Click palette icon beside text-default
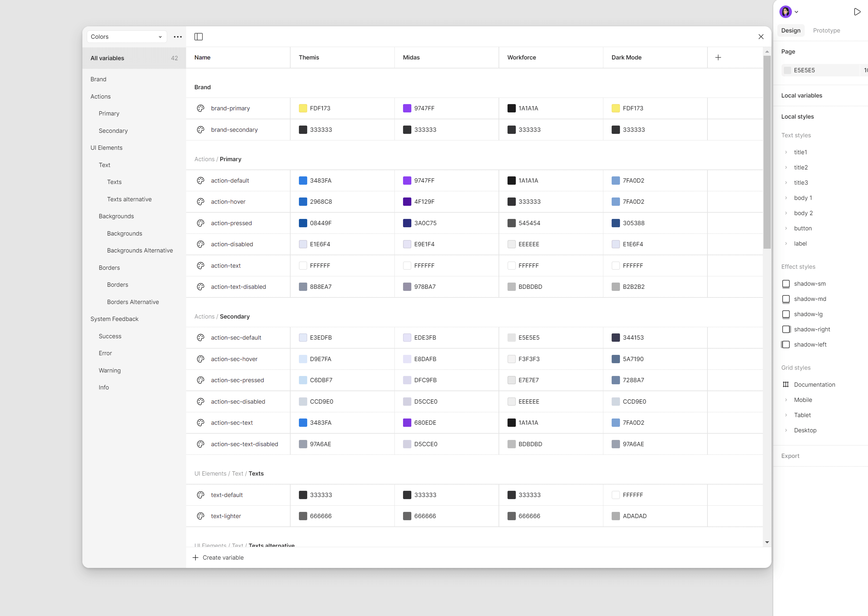 (x=201, y=495)
